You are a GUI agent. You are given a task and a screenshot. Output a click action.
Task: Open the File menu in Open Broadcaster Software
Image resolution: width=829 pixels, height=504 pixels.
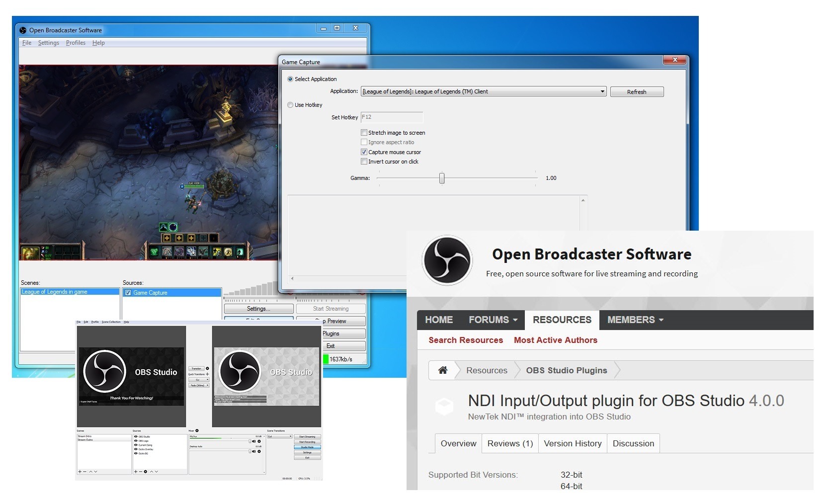(x=27, y=43)
